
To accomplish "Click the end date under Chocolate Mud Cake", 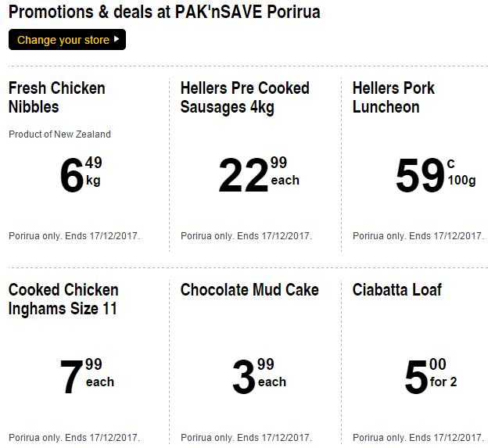I will (x=246, y=438).
